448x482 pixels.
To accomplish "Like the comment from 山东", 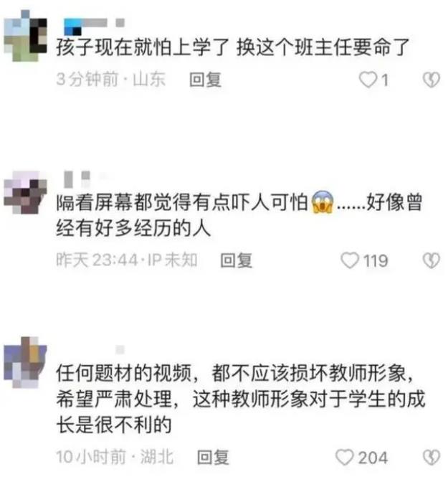I will (x=368, y=80).
